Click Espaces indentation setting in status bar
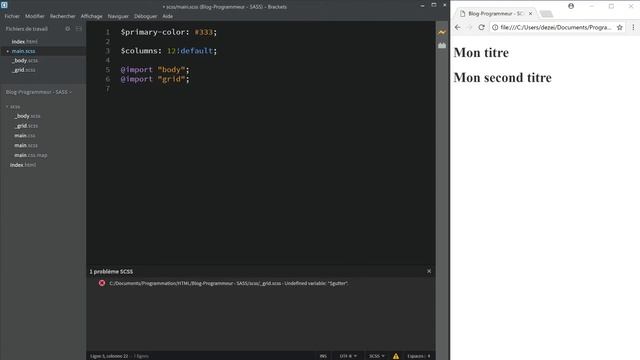The height and width of the screenshot is (360, 640). pos(418,356)
